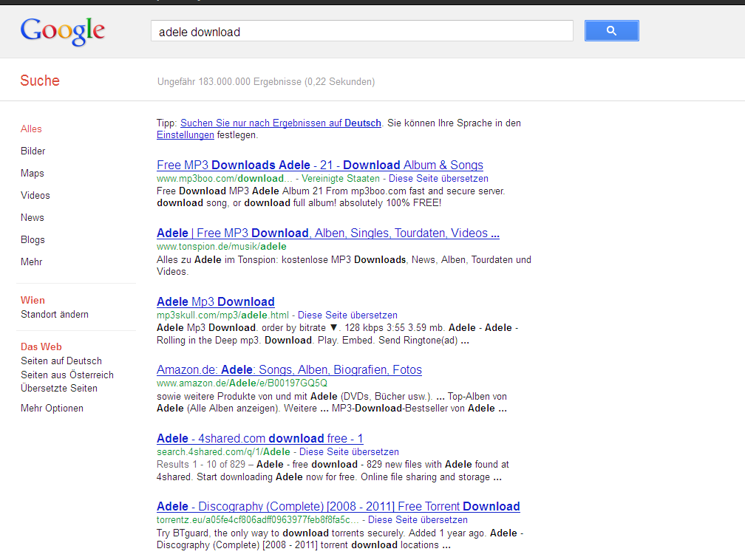
Task: Open 'Amazon.de: Adele: Songs, Alben' result
Action: [x=290, y=369]
